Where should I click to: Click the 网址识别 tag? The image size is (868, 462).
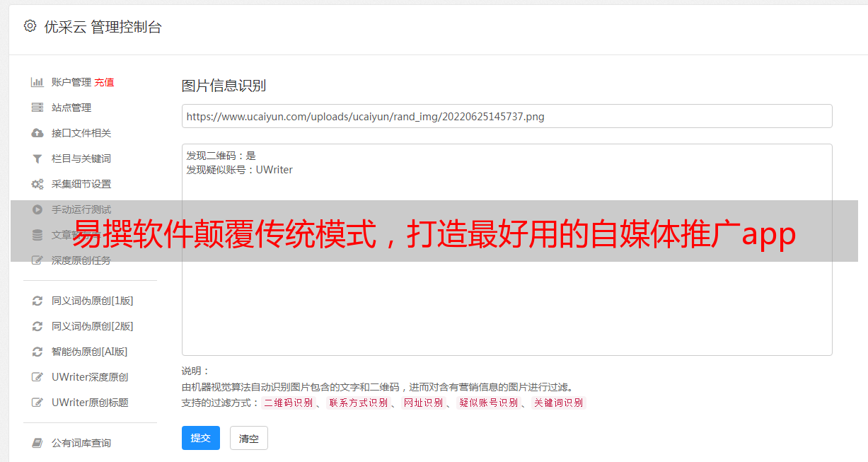[423, 403]
